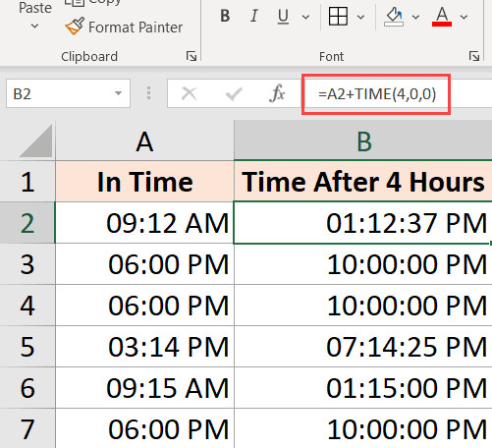492x448 pixels.
Task: Click the 'In Time' header cell
Action: coord(144,182)
